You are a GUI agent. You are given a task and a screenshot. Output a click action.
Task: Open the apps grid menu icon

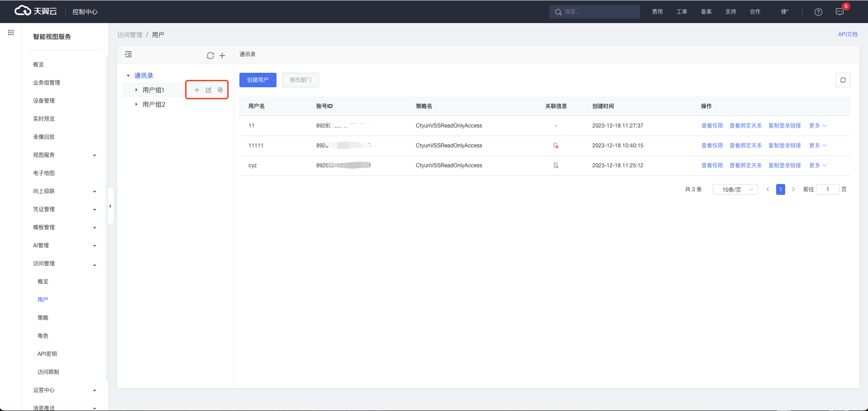[x=11, y=33]
